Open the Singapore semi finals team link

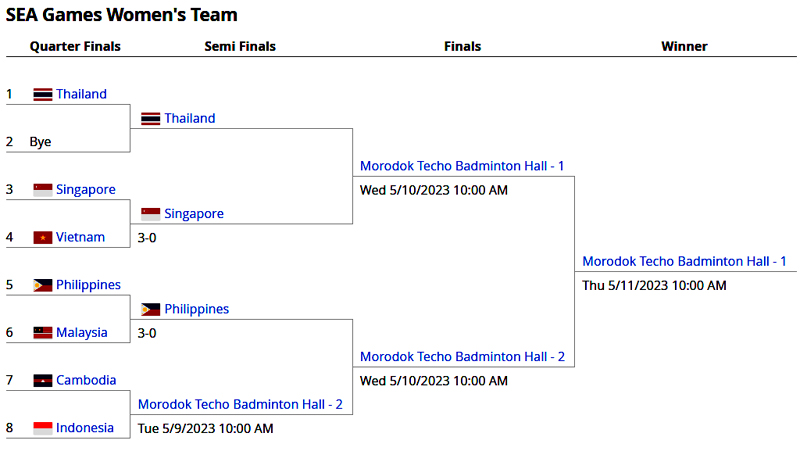194,214
